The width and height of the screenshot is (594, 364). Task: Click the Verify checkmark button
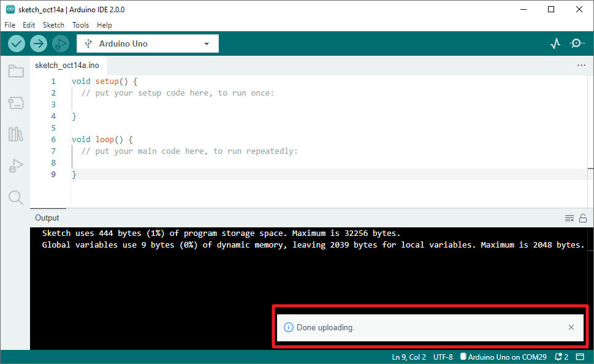click(x=17, y=44)
